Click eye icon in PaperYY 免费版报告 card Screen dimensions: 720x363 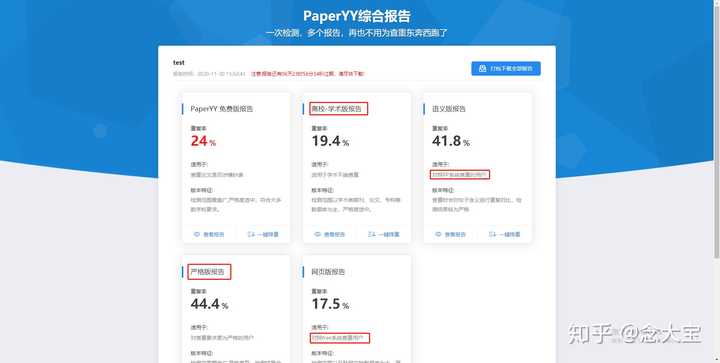click(x=197, y=234)
